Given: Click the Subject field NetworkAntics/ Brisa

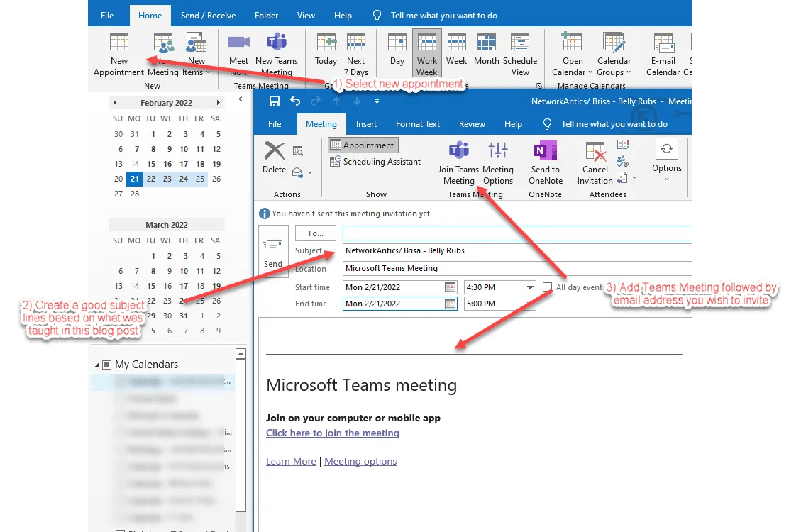Looking at the screenshot, I should tap(516, 250).
